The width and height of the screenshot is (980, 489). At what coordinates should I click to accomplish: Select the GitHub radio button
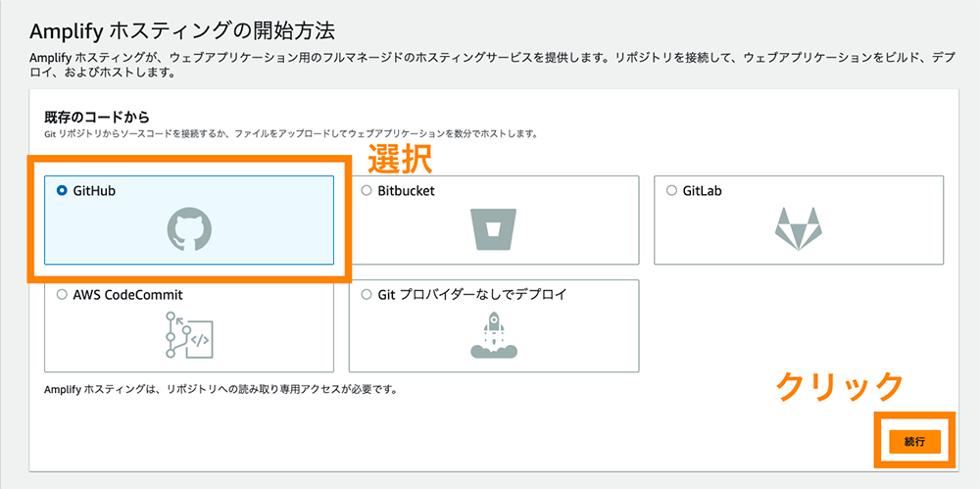[61, 191]
